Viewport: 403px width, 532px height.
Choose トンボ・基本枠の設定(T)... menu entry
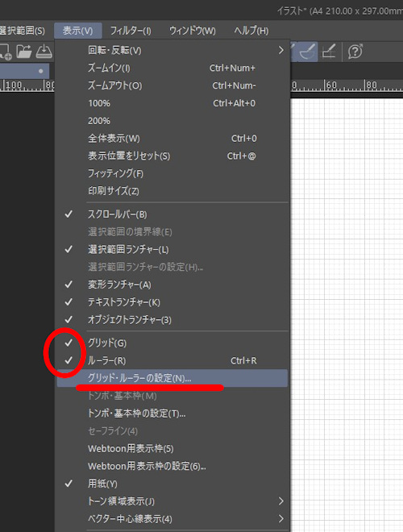(172, 414)
